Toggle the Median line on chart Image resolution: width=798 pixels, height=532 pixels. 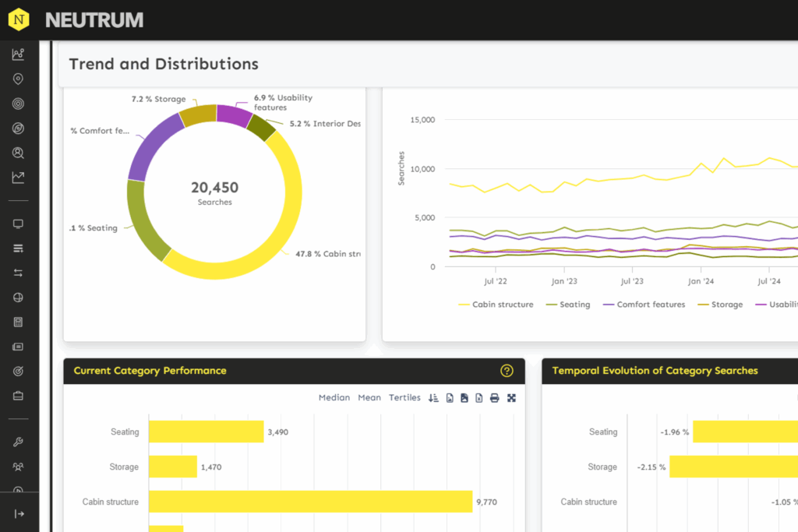tap(334, 398)
